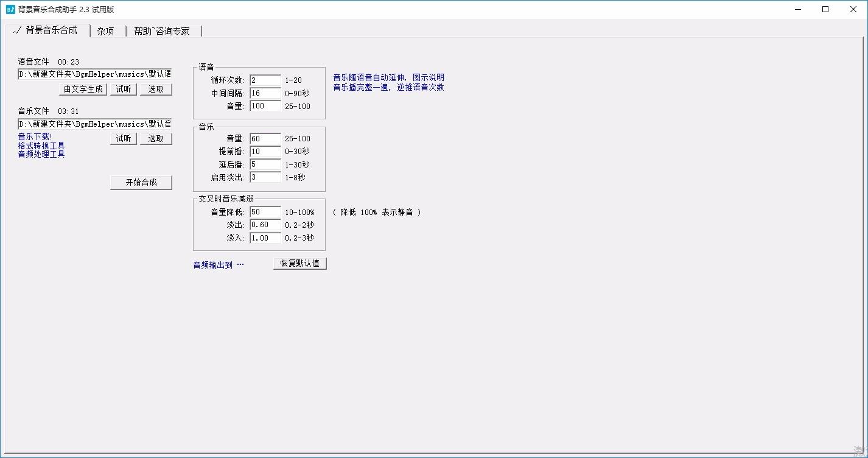Open the 格式转换工具 link

point(41,146)
